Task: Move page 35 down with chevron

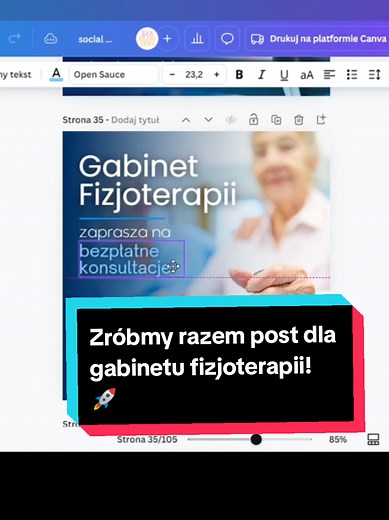Action: point(208,119)
